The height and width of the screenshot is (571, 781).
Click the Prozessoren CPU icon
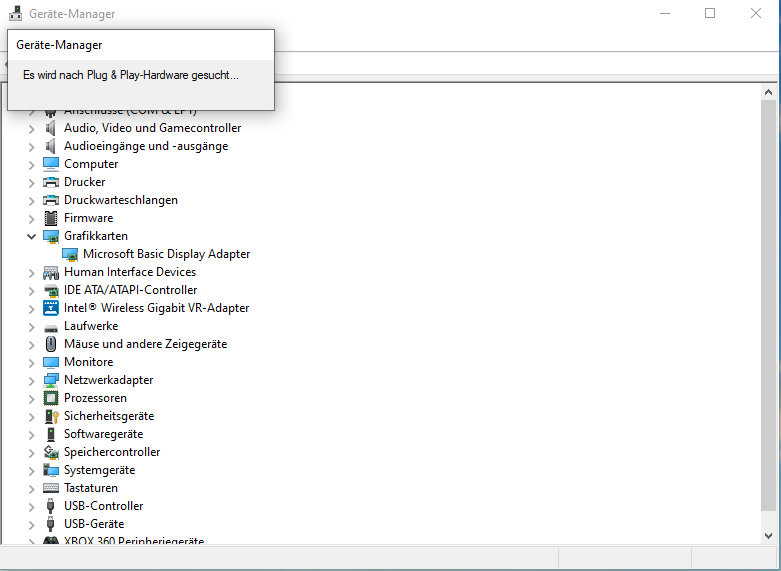coord(51,398)
